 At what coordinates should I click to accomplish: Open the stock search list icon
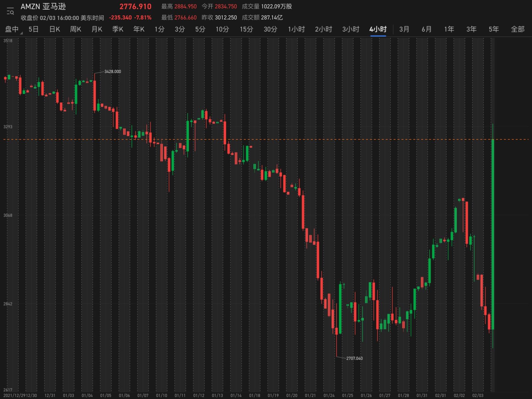(x=10, y=11)
